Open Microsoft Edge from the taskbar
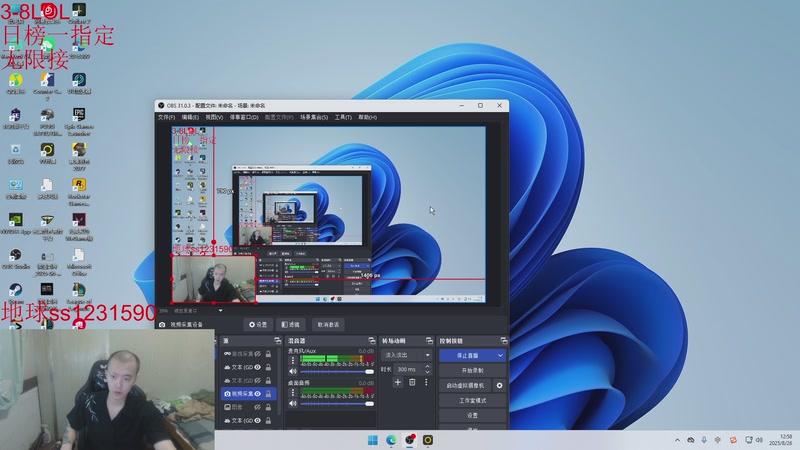Image resolution: width=800 pixels, height=450 pixels. pyautogui.click(x=391, y=440)
